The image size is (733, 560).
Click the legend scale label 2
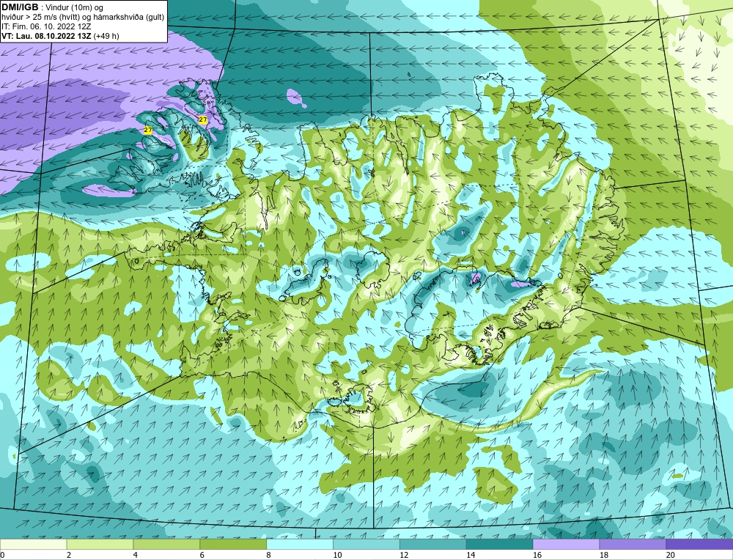tap(69, 555)
